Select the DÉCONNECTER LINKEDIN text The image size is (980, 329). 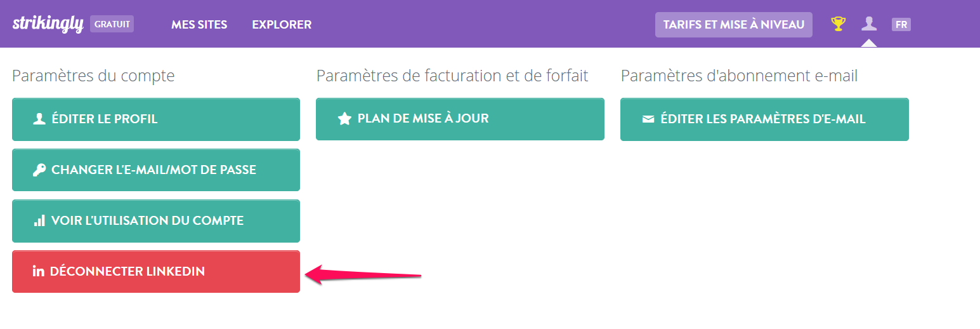click(x=127, y=271)
